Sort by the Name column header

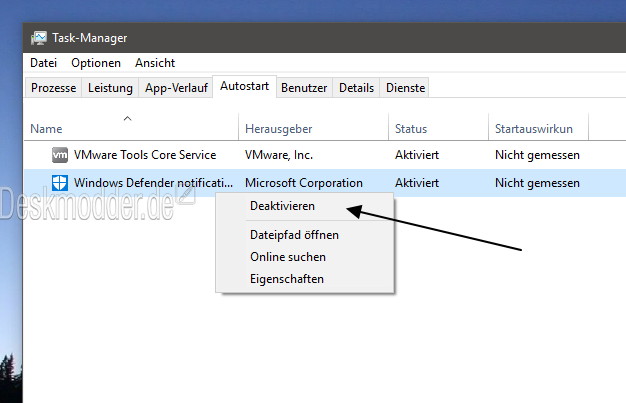point(131,127)
